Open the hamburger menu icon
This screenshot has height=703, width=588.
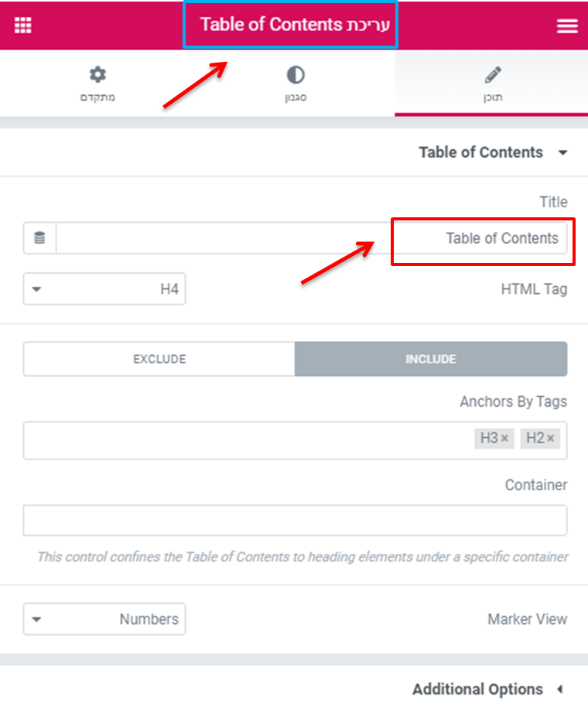pos(567,26)
